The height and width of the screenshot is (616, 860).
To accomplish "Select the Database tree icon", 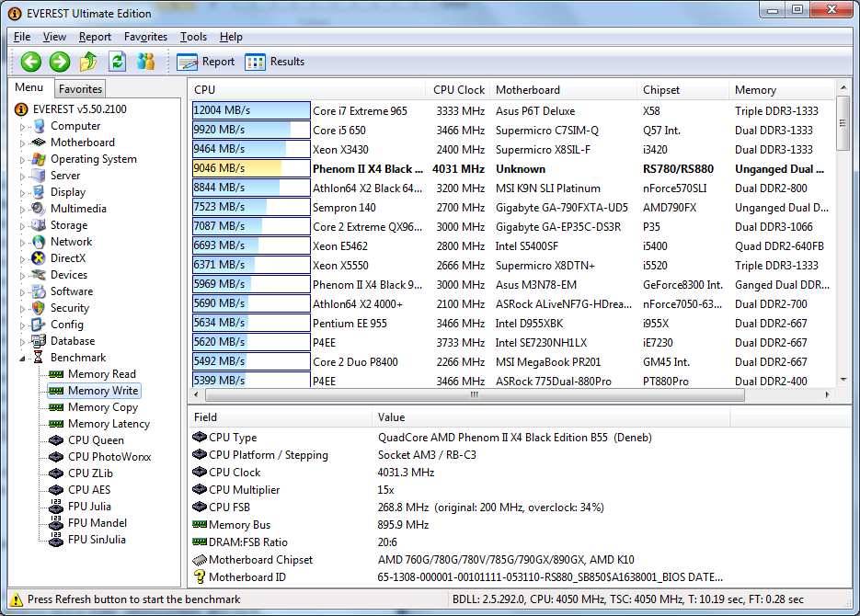I will tap(39, 341).
